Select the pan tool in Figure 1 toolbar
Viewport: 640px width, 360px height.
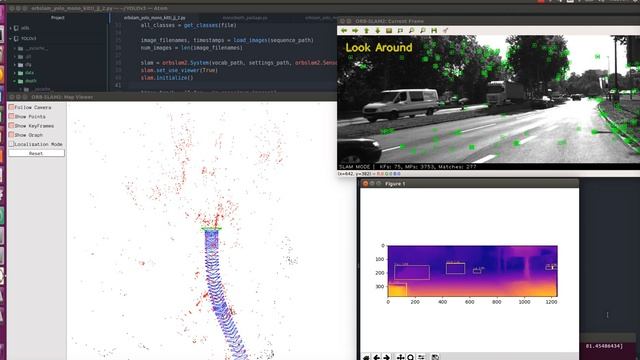[x=400, y=358]
